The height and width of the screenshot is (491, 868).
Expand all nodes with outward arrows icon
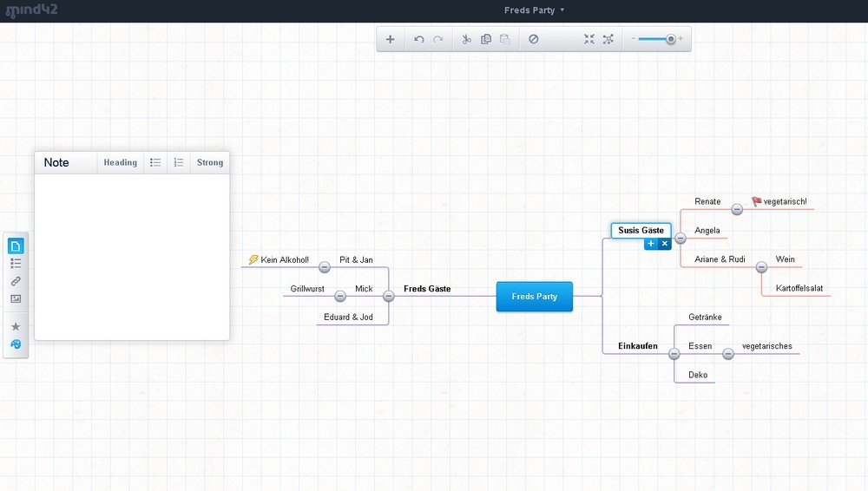[x=608, y=39]
